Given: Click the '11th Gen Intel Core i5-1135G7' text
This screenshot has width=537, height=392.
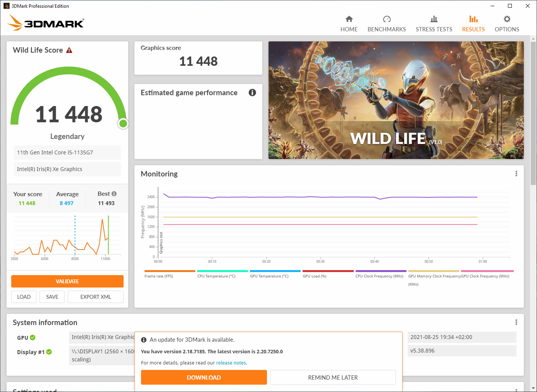Looking at the screenshot, I should point(55,152).
